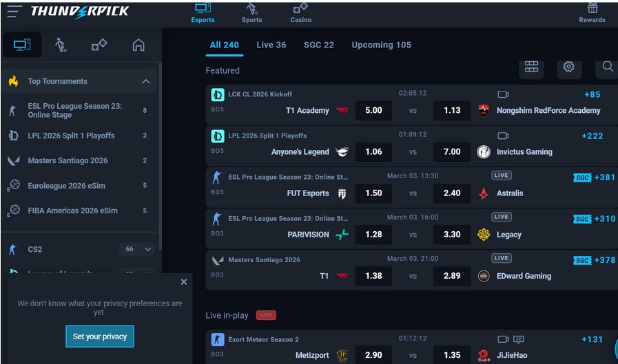The image size is (618, 364).
Task: Open LPL 2026 Split 1 Playoffs in sidebar
Action: (x=79, y=136)
